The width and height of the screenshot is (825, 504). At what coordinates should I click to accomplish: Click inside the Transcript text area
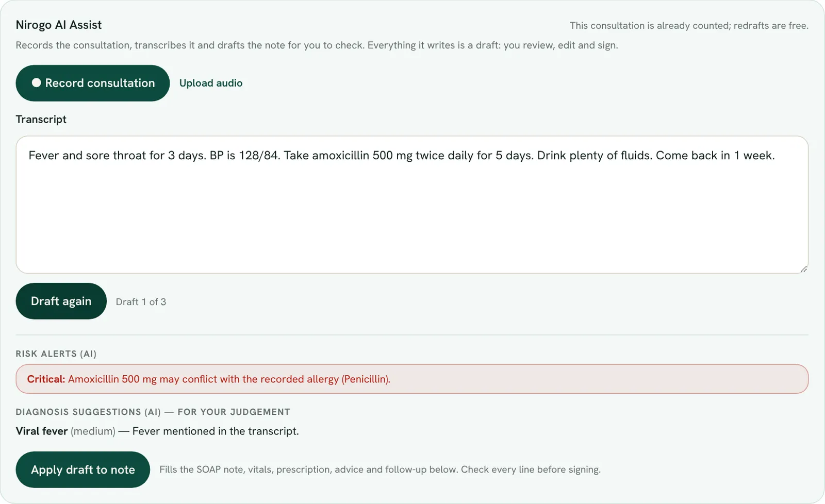click(x=412, y=205)
